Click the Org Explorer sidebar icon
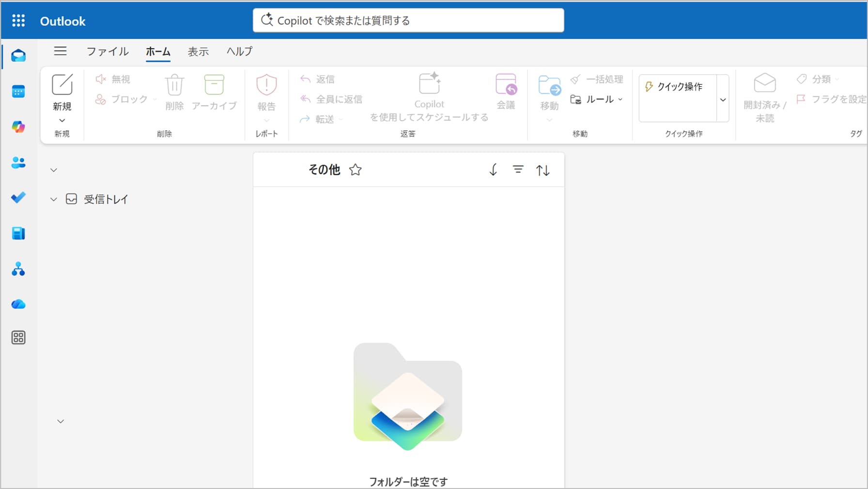The image size is (868, 489). (x=18, y=269)
